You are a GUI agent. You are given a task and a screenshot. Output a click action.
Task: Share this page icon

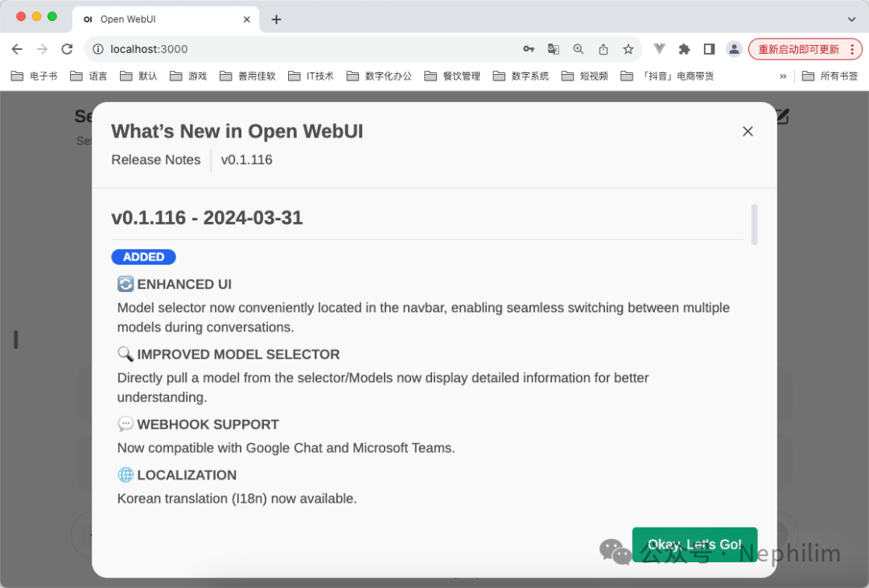point(603,49)
